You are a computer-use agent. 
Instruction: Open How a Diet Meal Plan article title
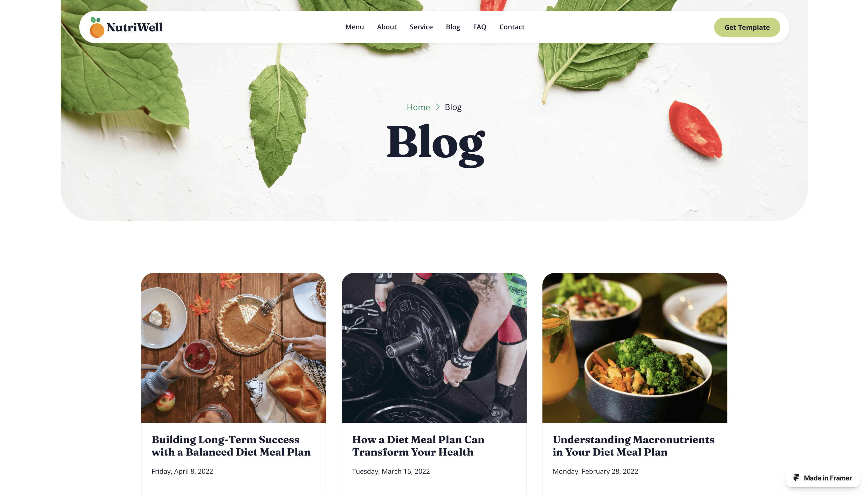point(418,446)
